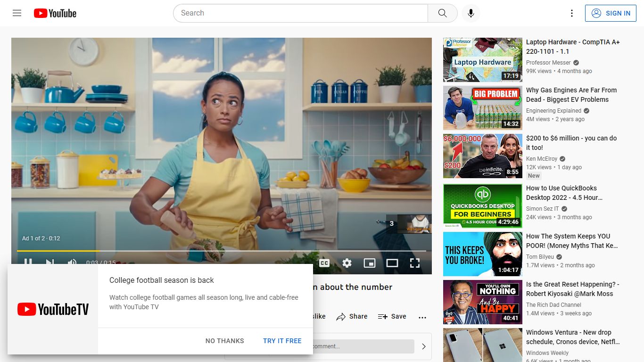This screenshot has height=362, width=644.
Task: Open '$200 to $6 million' video title
Action: [x=571, y=143]
